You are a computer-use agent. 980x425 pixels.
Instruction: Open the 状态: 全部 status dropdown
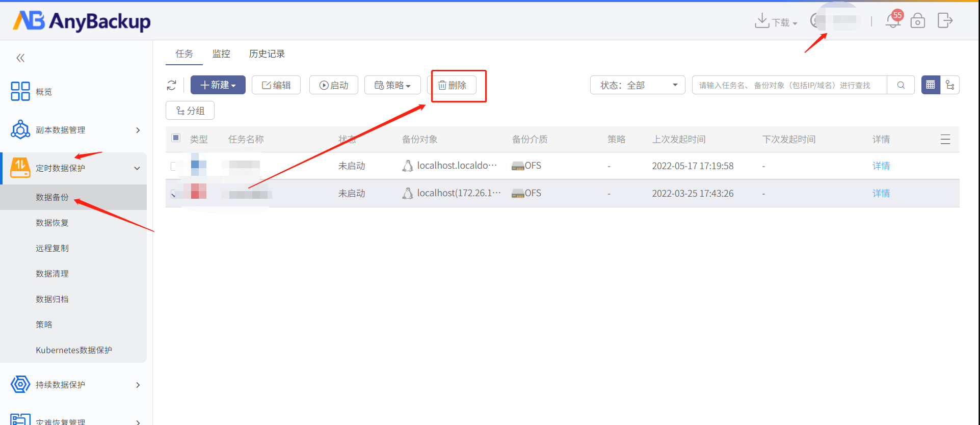pos(638,85)
